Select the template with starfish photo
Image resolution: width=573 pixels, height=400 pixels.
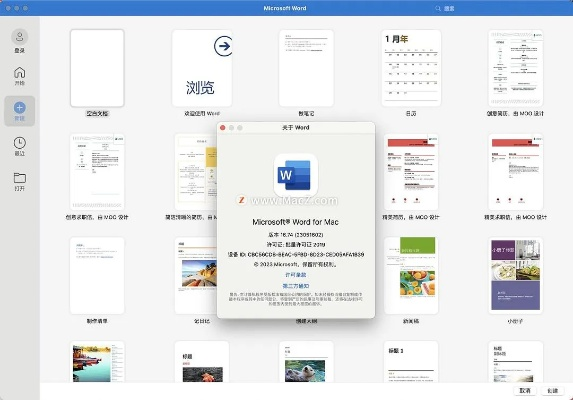202,362
